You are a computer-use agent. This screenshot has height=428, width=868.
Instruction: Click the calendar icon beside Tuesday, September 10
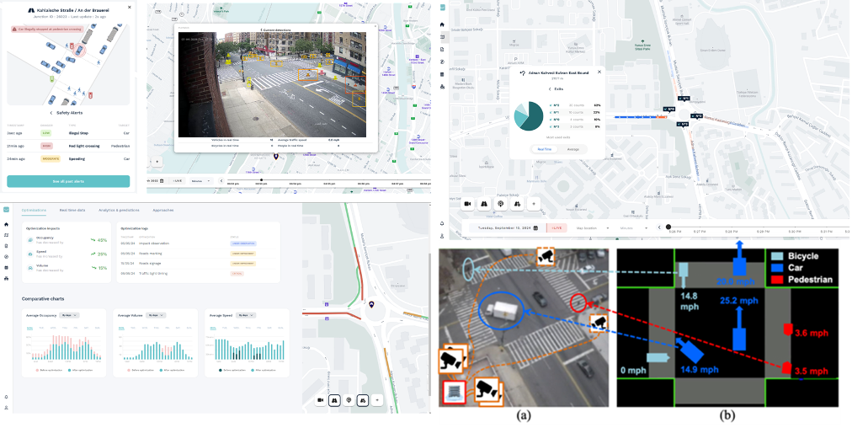pos(535,227)
